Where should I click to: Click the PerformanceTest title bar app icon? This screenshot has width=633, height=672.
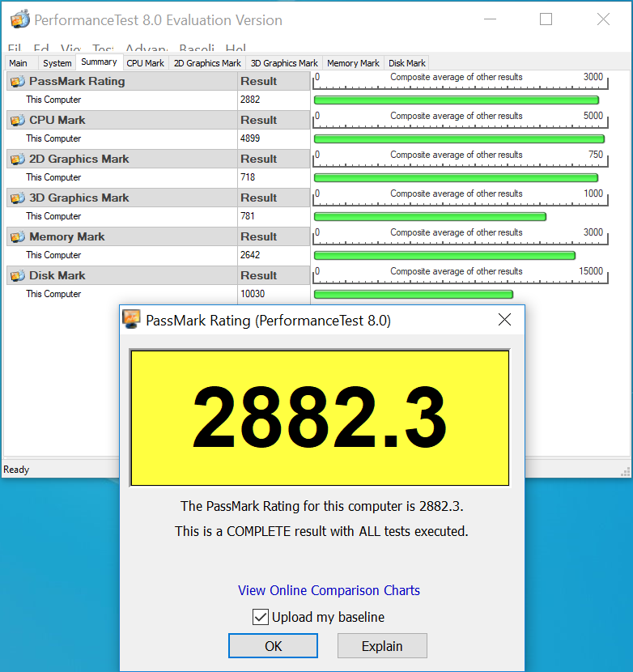coord(19,19)
